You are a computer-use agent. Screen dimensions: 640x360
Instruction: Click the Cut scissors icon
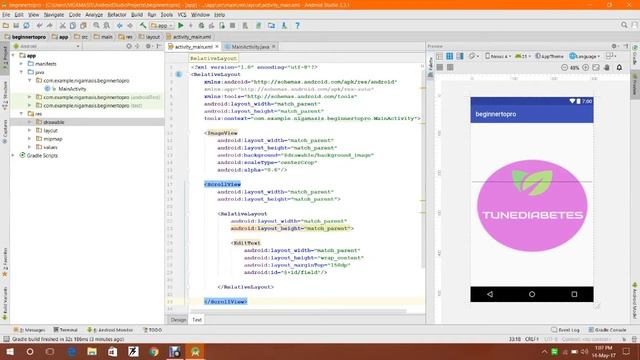click(x=62, y=25)
